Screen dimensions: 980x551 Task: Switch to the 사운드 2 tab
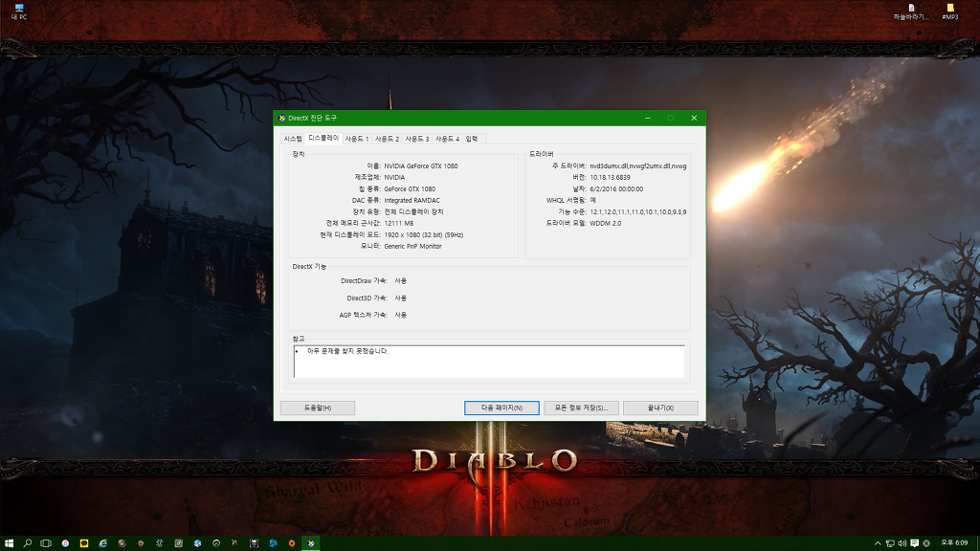click(387, 139)
